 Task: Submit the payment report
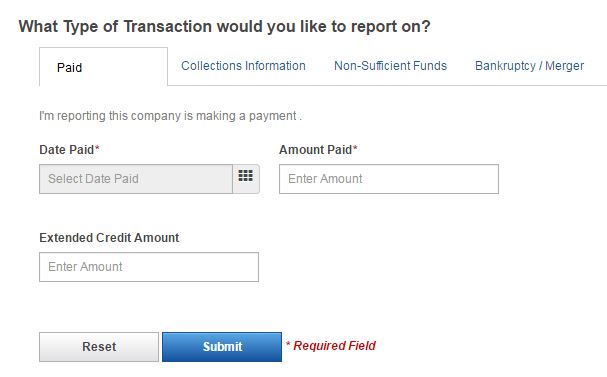(222, 346)
